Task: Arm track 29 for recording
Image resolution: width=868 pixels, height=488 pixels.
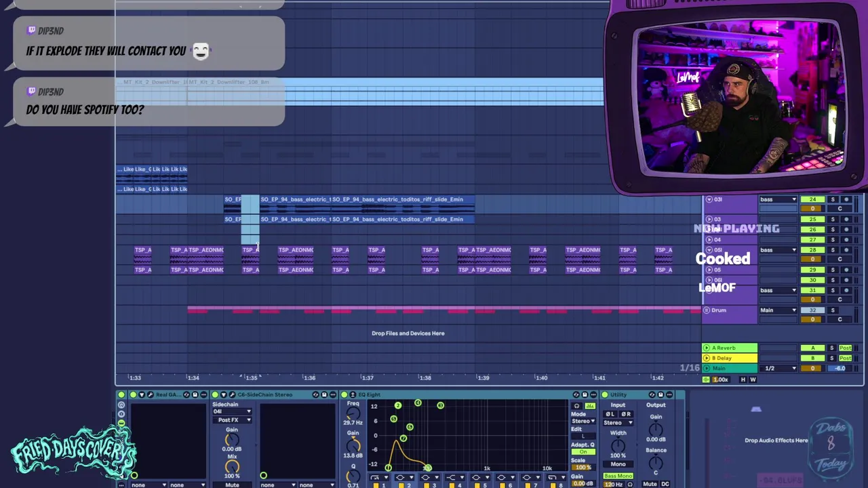Action: [846, 270]
